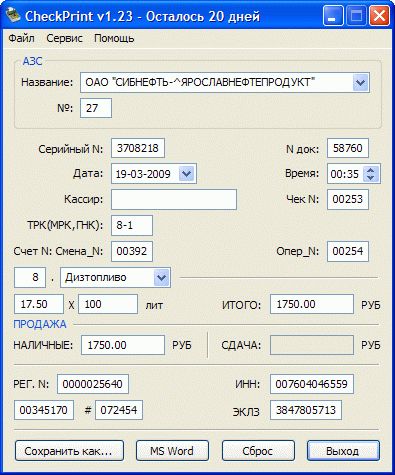This screenshot has width=395, height=475.
Task: Click the ПРОДАЖА section label
Action: click(40, 324)
